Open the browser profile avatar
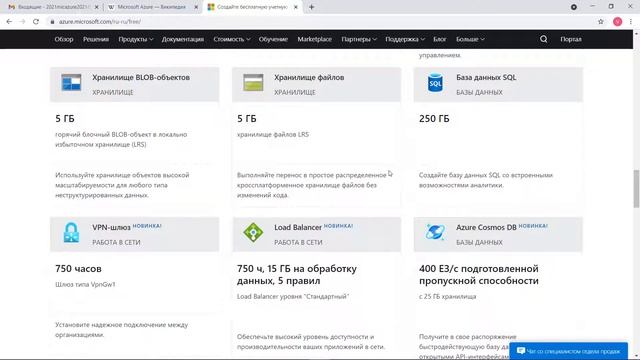This screenshot has width=640, height=360. pyautogui.click(x=618, y=22)
